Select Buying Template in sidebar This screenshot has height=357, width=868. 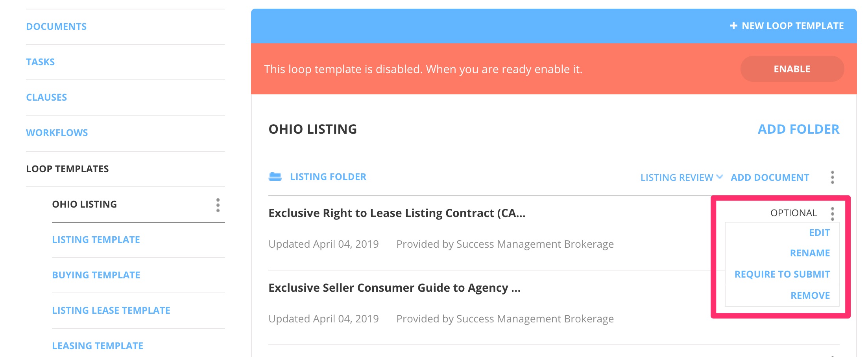96,275
